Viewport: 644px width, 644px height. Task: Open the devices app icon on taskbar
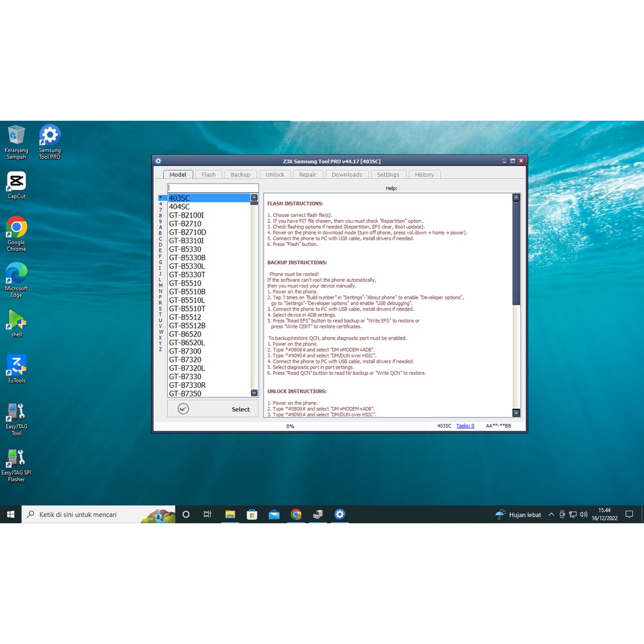coord(318,514)
